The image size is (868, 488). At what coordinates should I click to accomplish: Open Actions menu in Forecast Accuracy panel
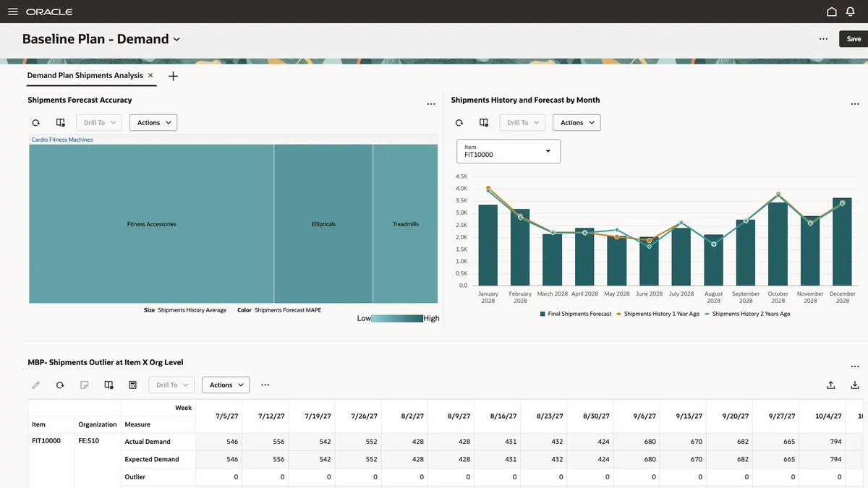[x=153, y=123]
